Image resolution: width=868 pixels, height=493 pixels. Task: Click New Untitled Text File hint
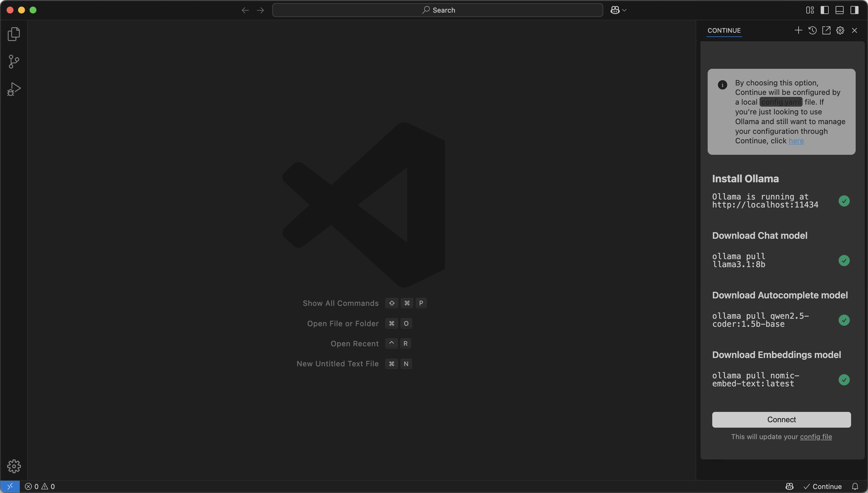click(354, 364)
